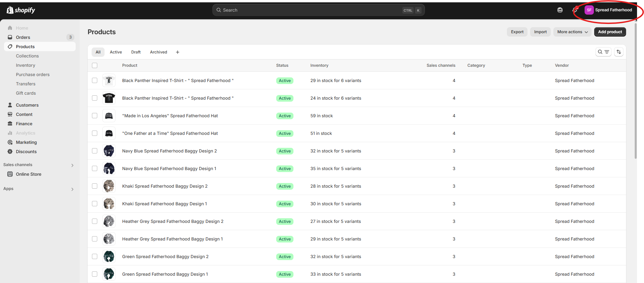Open Inventory in sidebar
644x283 pixels.
click(x=26, y=65)
